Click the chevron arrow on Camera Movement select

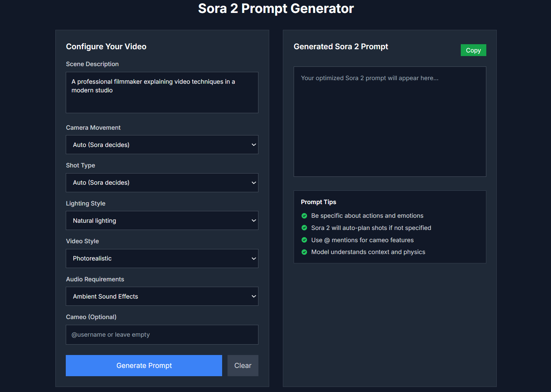(254, 145)
